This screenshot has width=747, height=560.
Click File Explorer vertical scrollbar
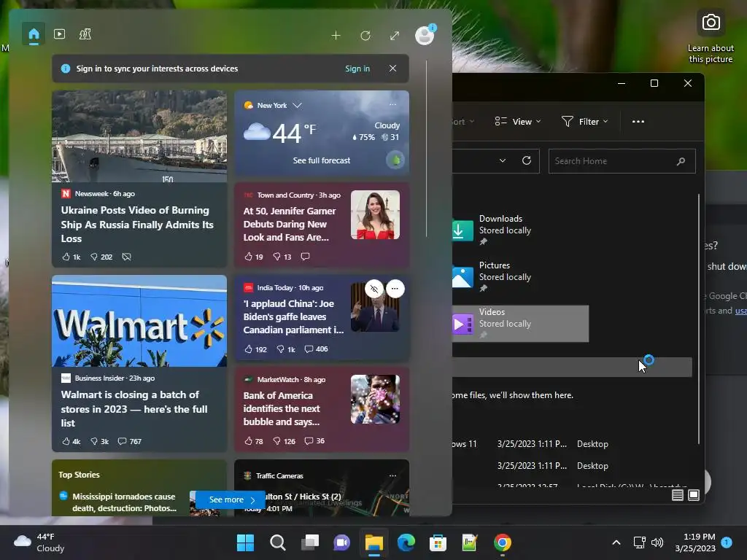[x=698, y=319]
